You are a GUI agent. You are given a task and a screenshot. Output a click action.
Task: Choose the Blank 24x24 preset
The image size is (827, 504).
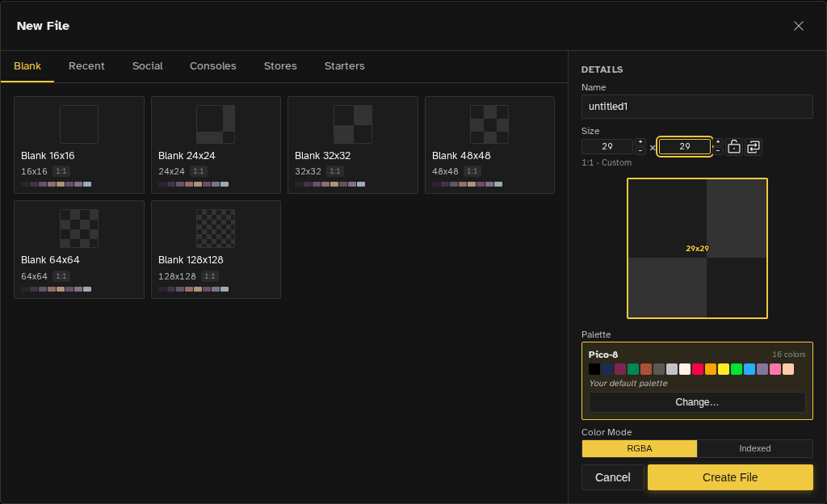216,145
